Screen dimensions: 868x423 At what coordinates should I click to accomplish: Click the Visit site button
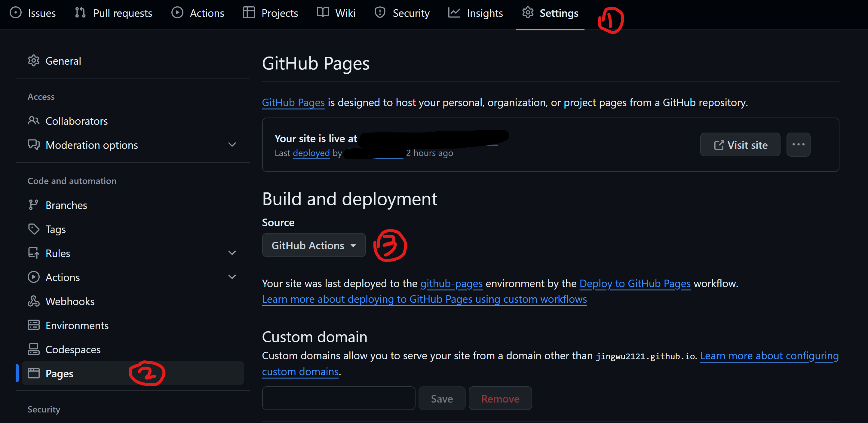[x=740, y=145]
